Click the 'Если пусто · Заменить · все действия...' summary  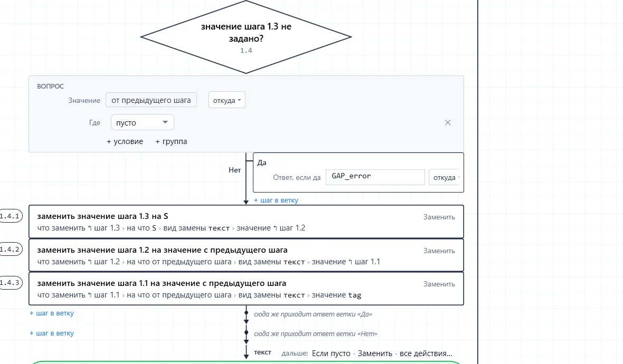pos(382,353)
